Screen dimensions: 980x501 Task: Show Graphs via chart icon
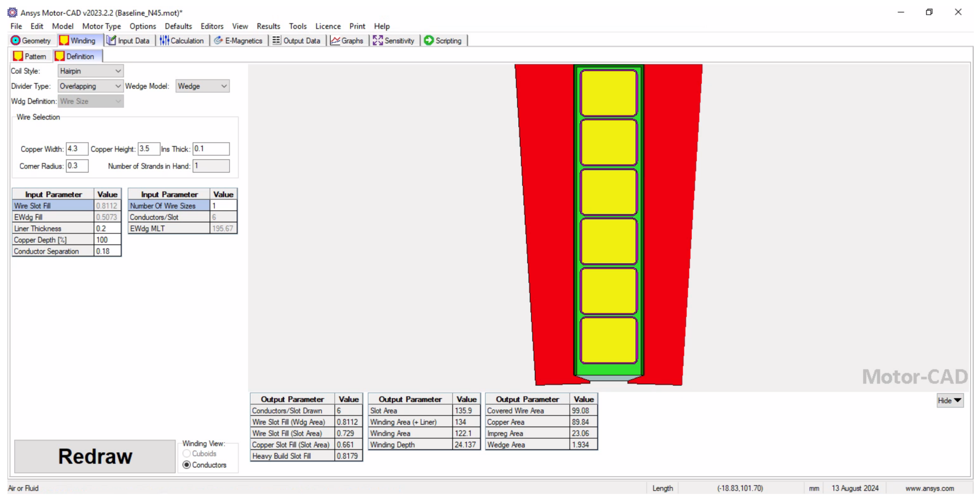pyautogui.click(x=335, y=40)
